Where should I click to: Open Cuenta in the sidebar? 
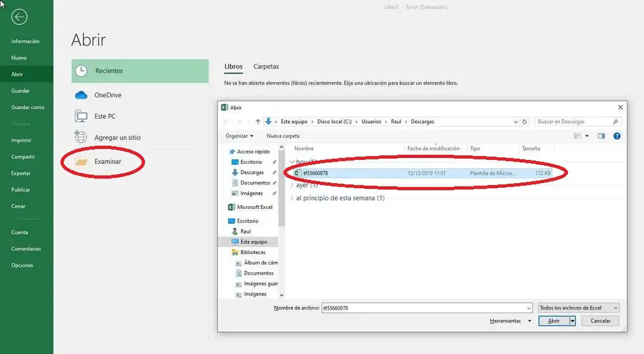[x=20, y=232]
